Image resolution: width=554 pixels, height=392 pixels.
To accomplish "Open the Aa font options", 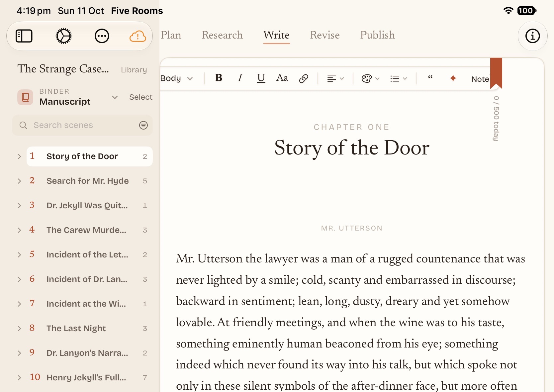I will 282,78.
